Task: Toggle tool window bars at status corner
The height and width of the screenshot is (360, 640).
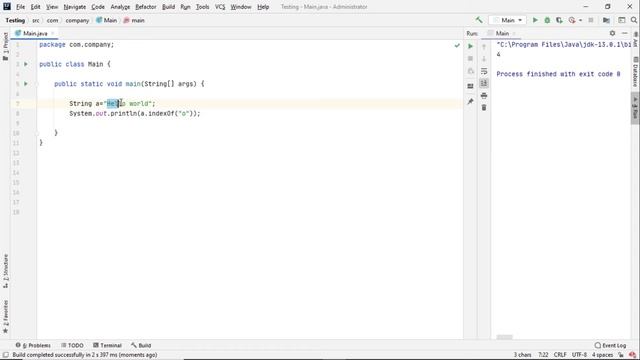Action: (6, 355)
